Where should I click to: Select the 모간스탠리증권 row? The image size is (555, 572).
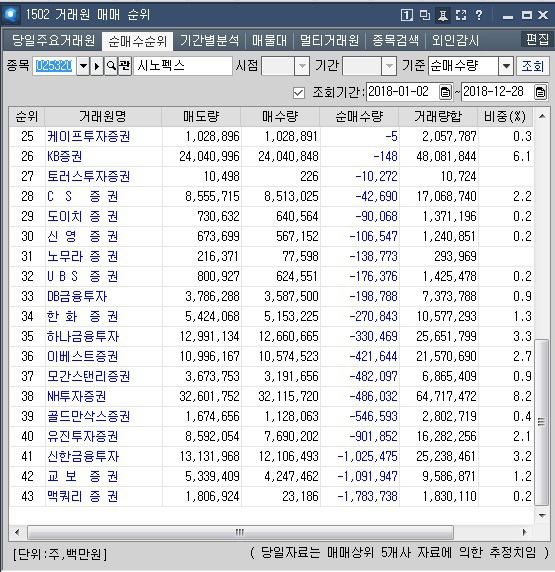pyautogui.click(x=271, y=376)
